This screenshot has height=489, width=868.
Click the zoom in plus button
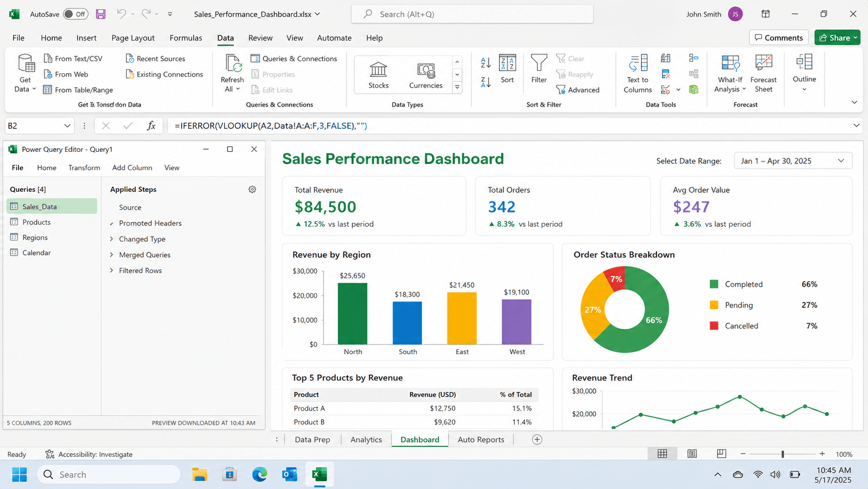[x=822, y=454]
